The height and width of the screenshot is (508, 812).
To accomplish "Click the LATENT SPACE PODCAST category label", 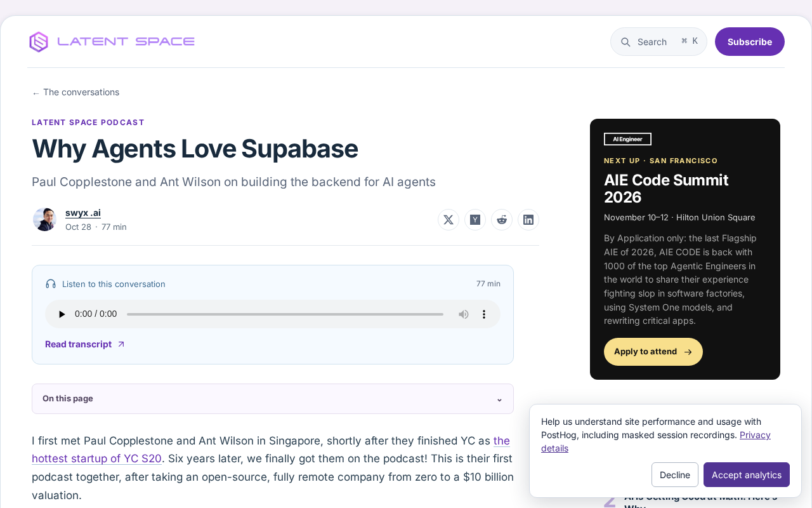I will pos(88,123).
